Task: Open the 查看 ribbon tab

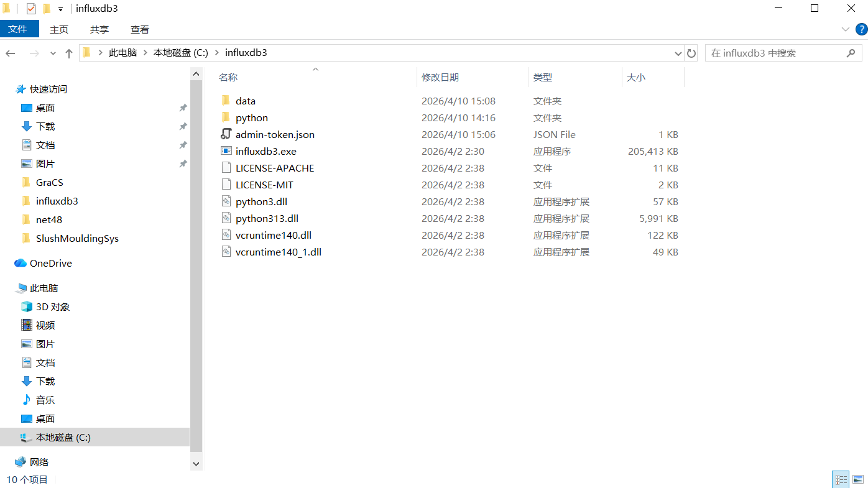Action: pos(140,29)
